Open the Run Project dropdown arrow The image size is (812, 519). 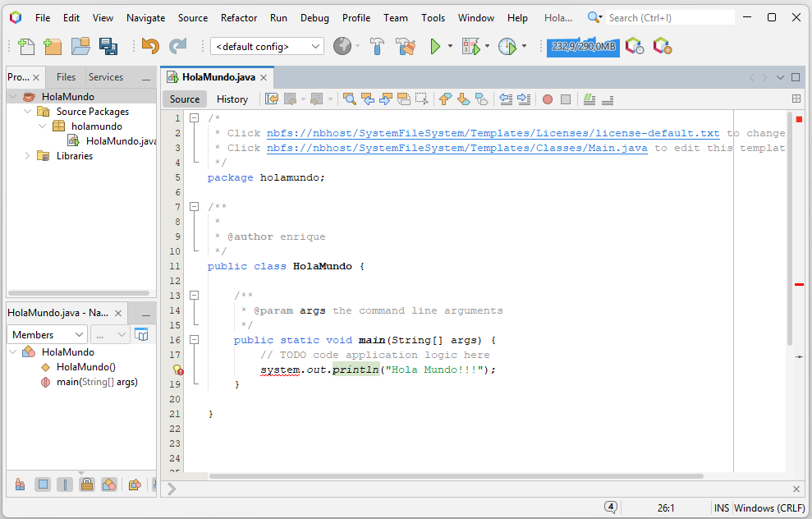coord(450,46)
